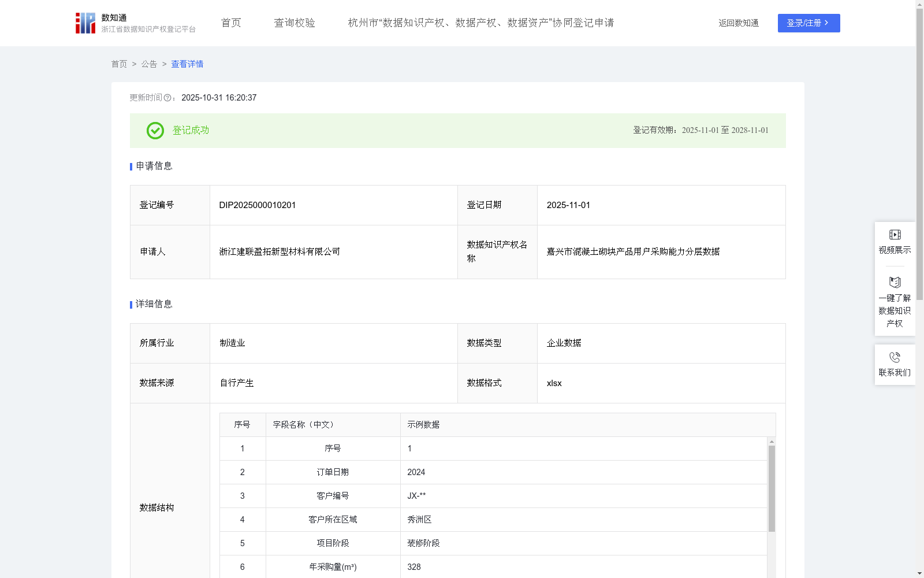Click the 客户编号 field row

(x=494, y=496)
